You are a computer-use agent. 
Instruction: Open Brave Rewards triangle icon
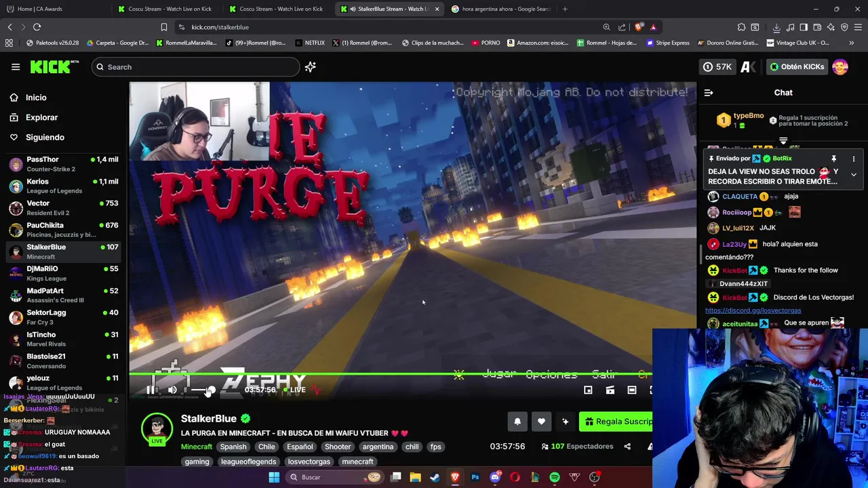(x=653, y=27)
